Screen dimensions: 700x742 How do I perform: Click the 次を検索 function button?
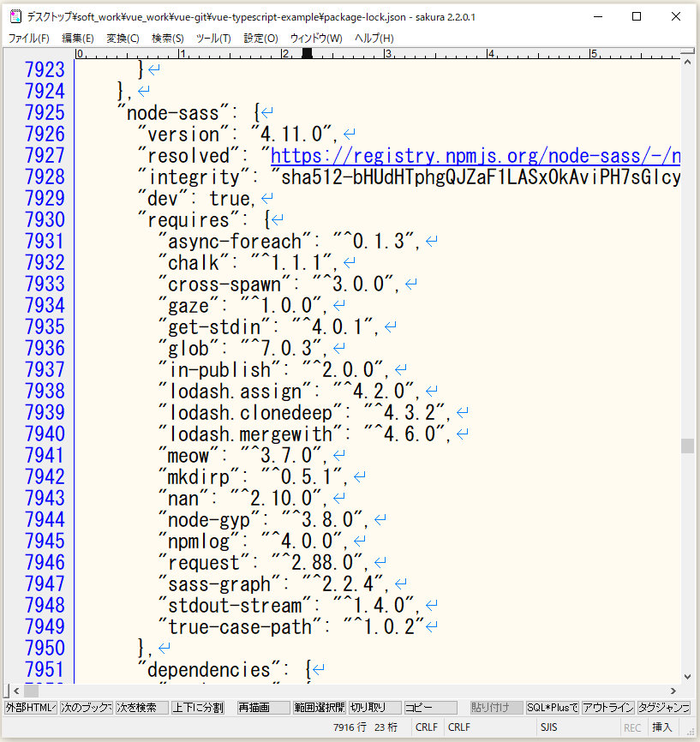142,708
